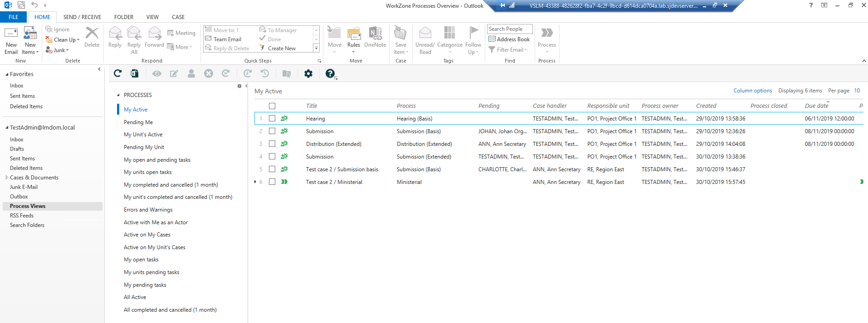The width and height of the screenshot is (868, 323).
Task: Click the cancel process X icon
Action: pyautogui.click(x=209, y=73)
